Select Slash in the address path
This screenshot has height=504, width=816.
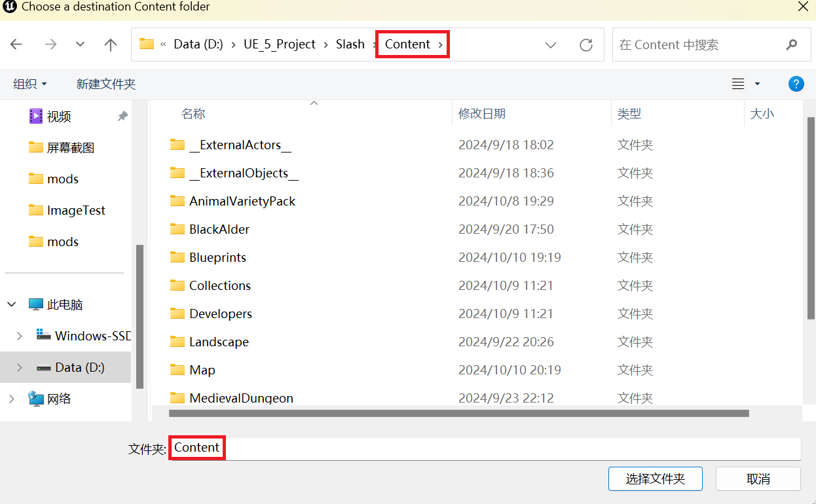pyautogui.click(x=350, y=45)
